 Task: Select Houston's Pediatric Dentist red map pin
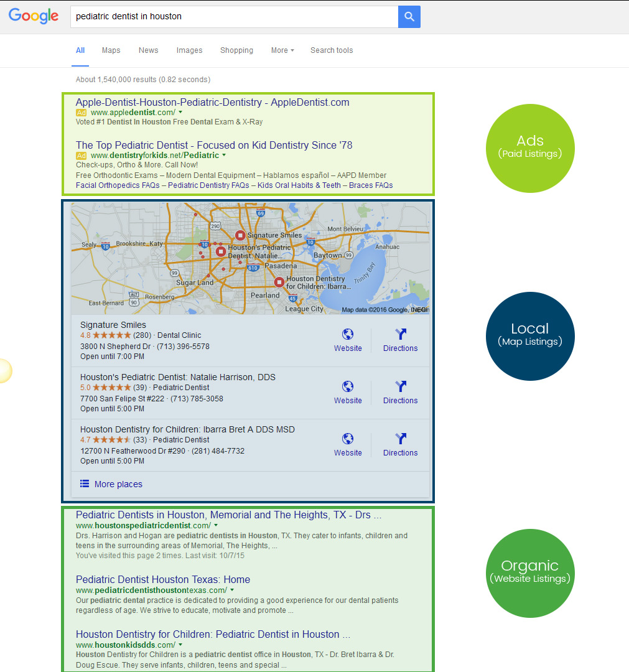tap(221, 251)
